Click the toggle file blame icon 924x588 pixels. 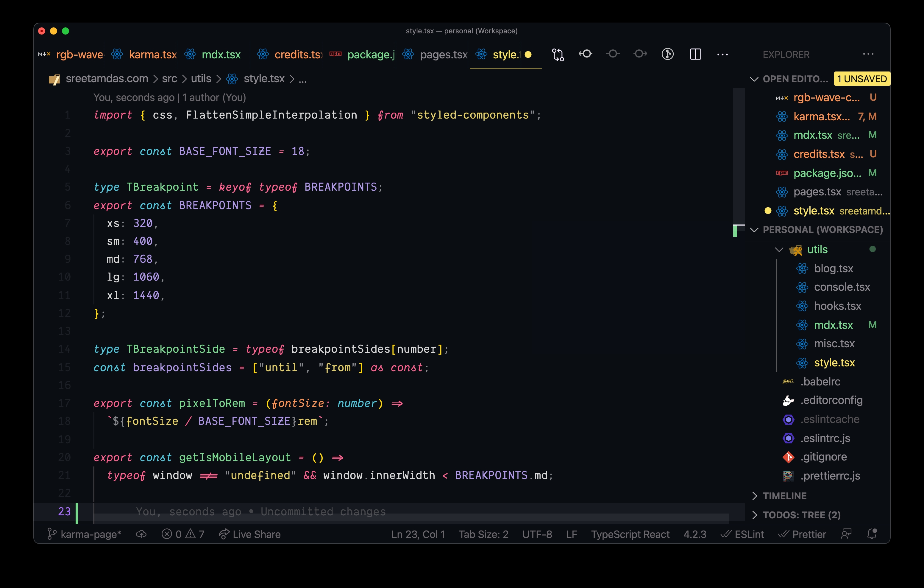tap(613, 54)
